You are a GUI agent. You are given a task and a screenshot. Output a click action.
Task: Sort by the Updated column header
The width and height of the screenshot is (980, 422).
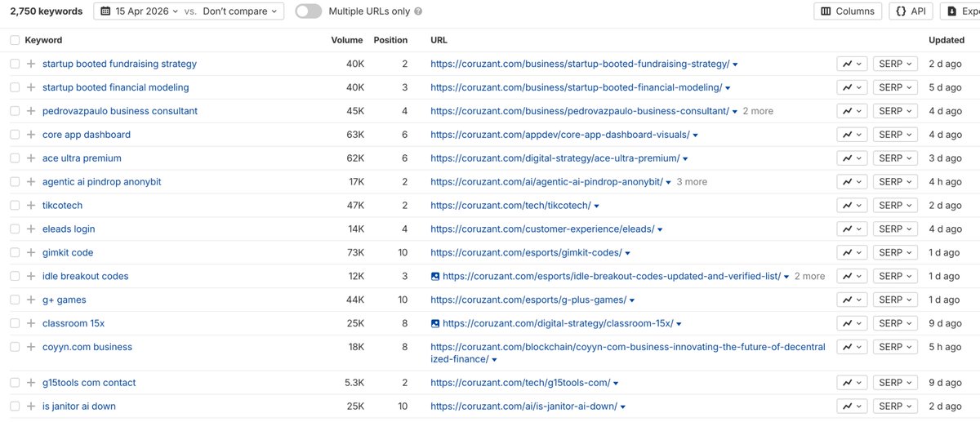coord(947,40)
